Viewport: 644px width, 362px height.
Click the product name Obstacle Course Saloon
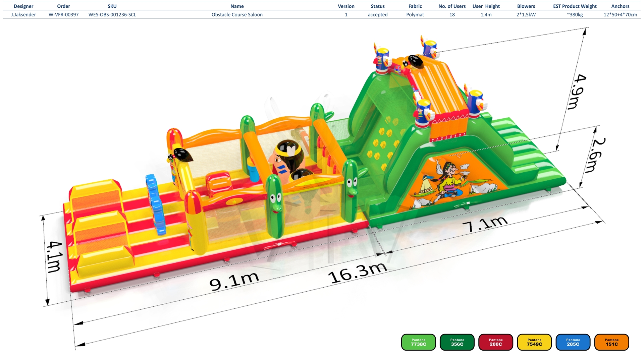237,15
